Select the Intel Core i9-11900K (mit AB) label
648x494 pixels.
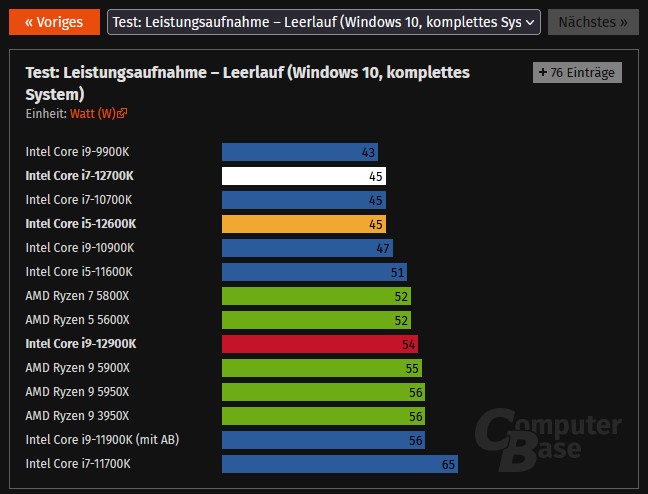click(x=102, y=439)
